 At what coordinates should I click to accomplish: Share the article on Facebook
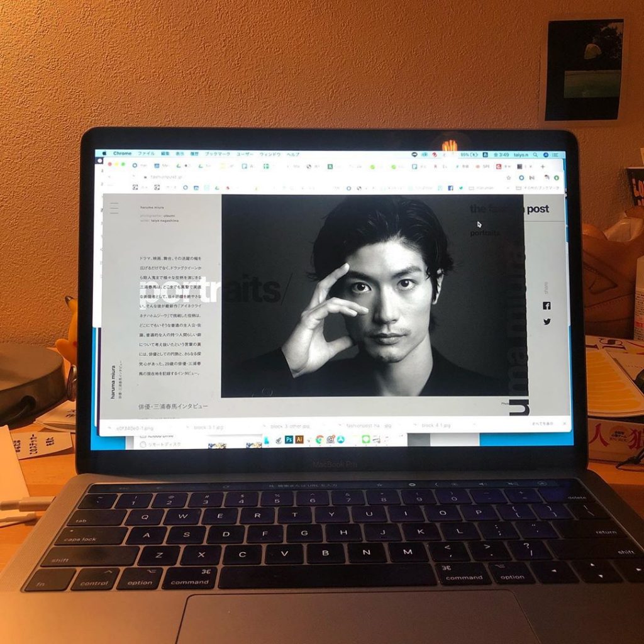547,306
